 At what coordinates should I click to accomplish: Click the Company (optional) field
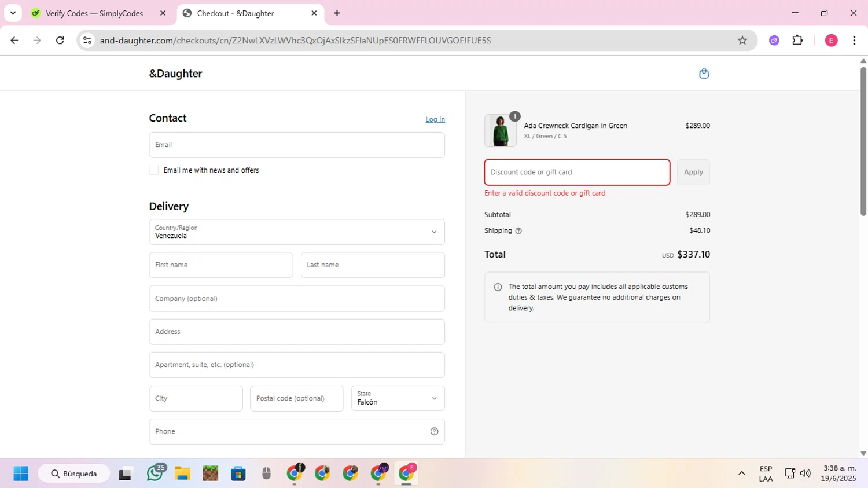pyautogui.click(x=297, y=298)
